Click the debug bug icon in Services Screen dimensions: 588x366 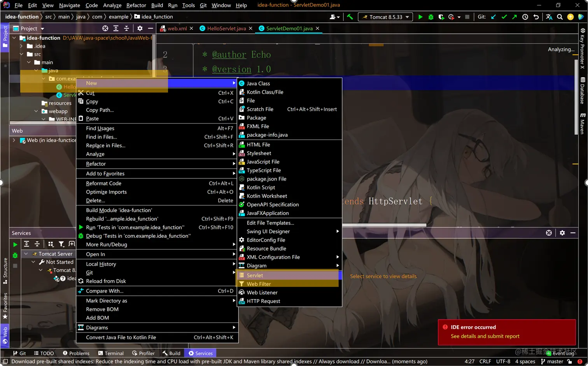15,255
